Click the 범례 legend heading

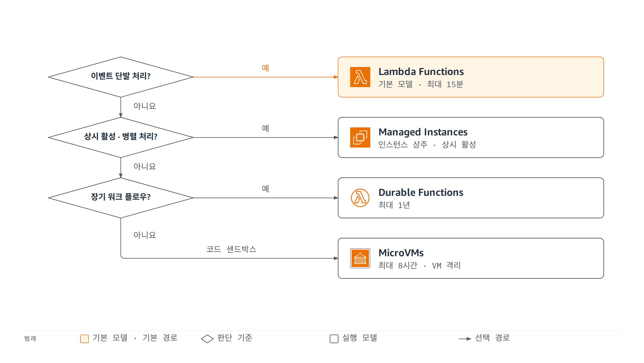pyautogui.click(x=30, y=338)
